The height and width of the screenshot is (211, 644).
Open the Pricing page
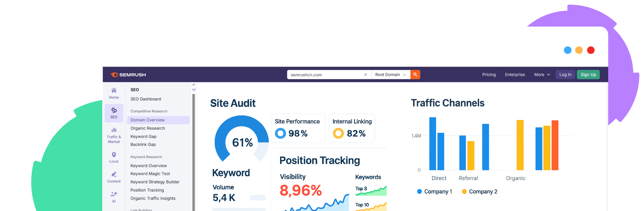[489, 75]
